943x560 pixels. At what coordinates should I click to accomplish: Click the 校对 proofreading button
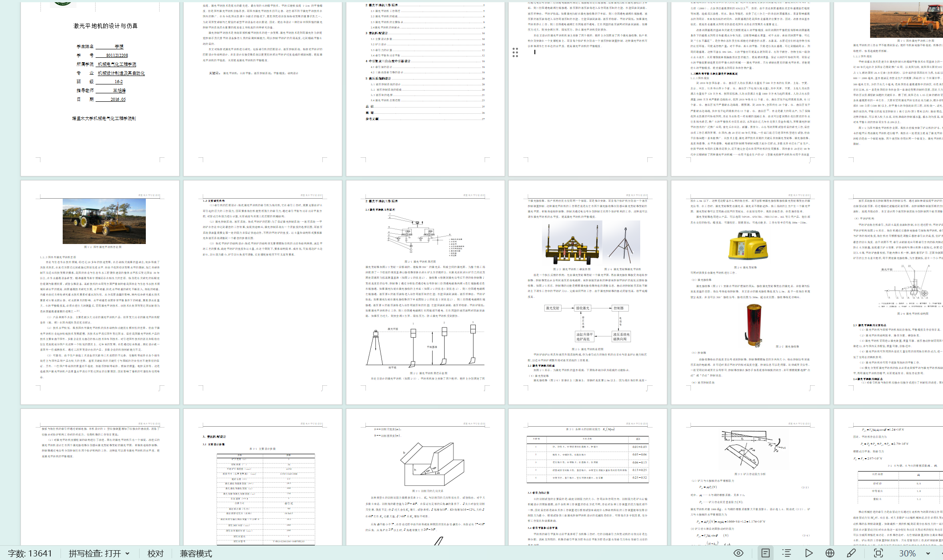[x=156, y=553]
